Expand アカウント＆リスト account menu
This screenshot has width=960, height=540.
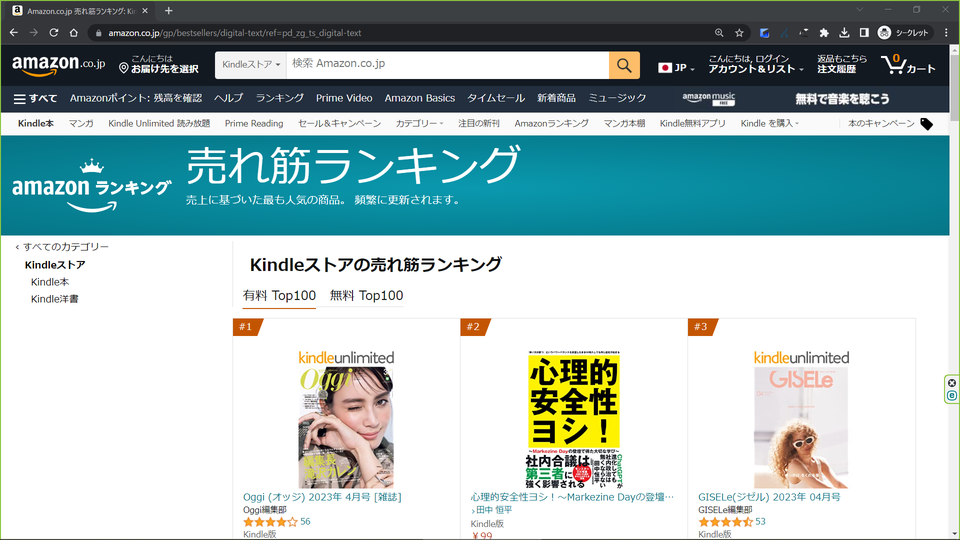[756, 64]
